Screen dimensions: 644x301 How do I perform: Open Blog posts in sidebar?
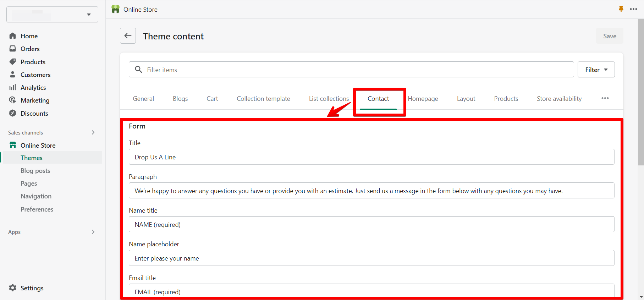pyautogui.click(x=35, y=171)
